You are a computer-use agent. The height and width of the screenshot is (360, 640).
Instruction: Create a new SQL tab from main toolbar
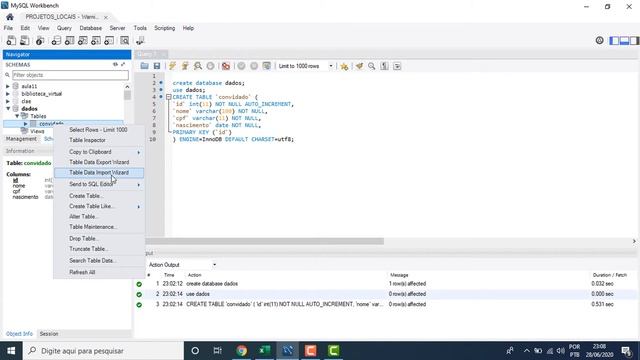[x=11, y=40]
